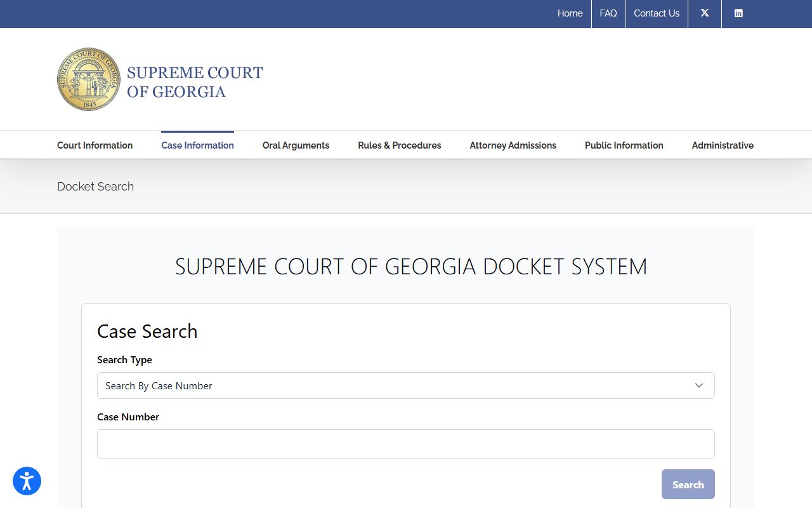Screen dimensions: 812x508
Task: Open the Rules & Procedures menu
Action: point(399,145)
